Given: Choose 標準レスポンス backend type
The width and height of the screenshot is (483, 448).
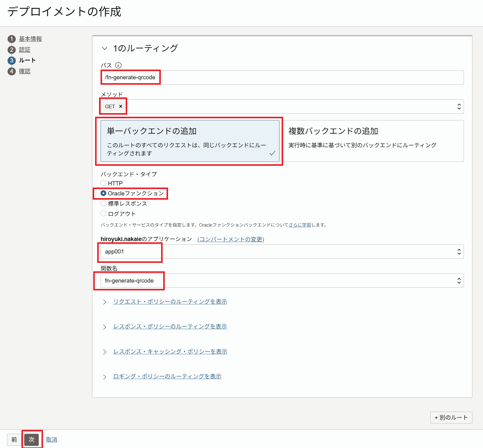Looking at the screenshot, I should [104, 204].
